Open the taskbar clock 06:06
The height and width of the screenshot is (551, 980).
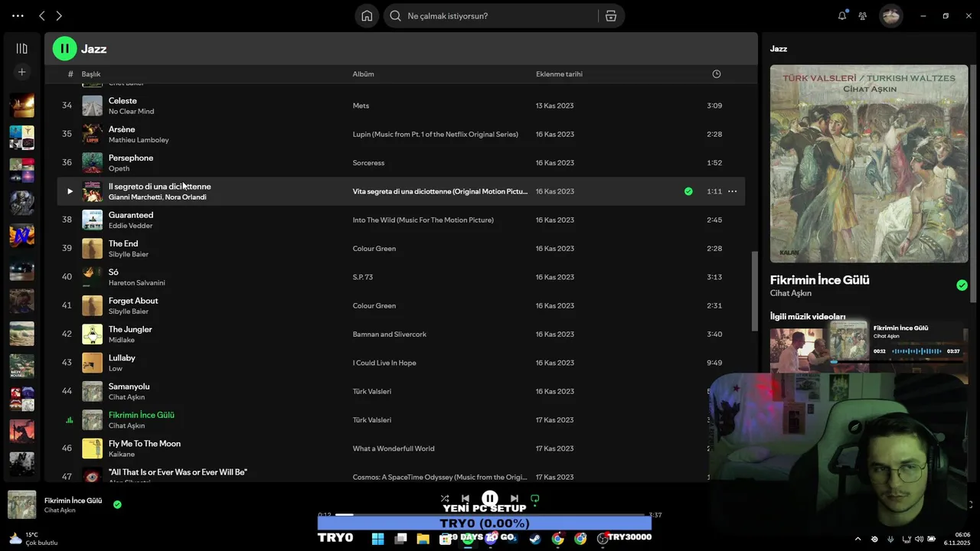pyautogui.click(x=959, y=539)
